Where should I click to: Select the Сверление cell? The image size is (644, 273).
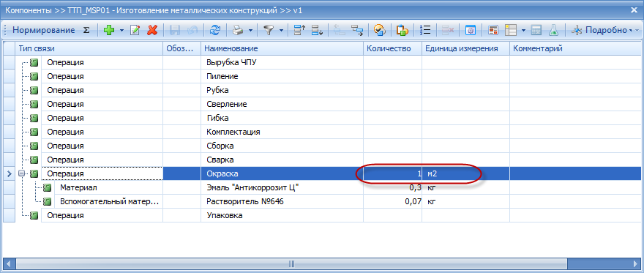coord(282,104)
